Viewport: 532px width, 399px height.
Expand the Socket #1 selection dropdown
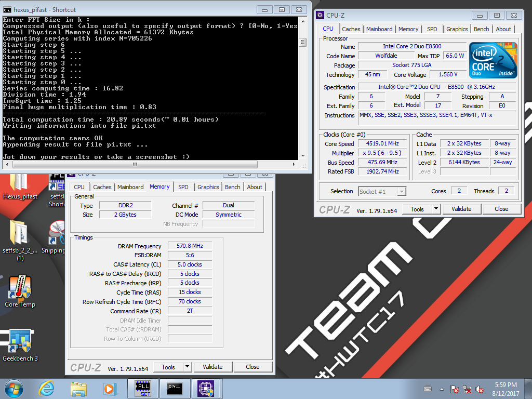coord(402,192)
